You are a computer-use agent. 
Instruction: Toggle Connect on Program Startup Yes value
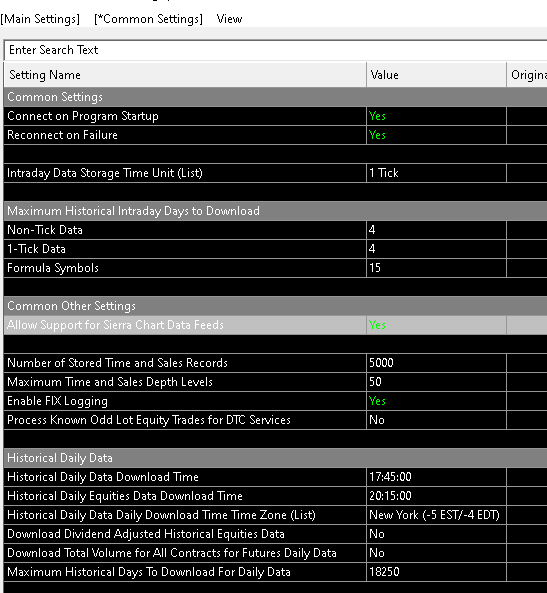tap(436, 116)
